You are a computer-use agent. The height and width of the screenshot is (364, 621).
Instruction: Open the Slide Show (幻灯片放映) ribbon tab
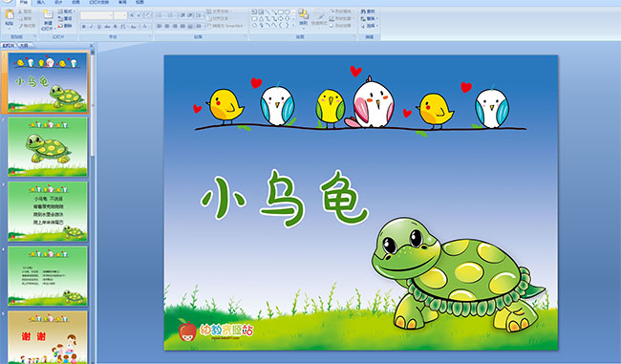coord(99,2)
